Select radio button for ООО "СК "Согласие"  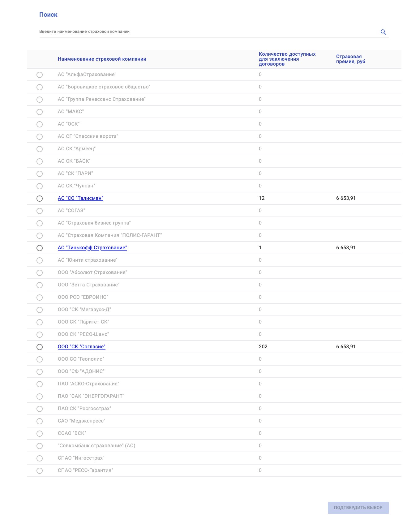coord(40,347)
